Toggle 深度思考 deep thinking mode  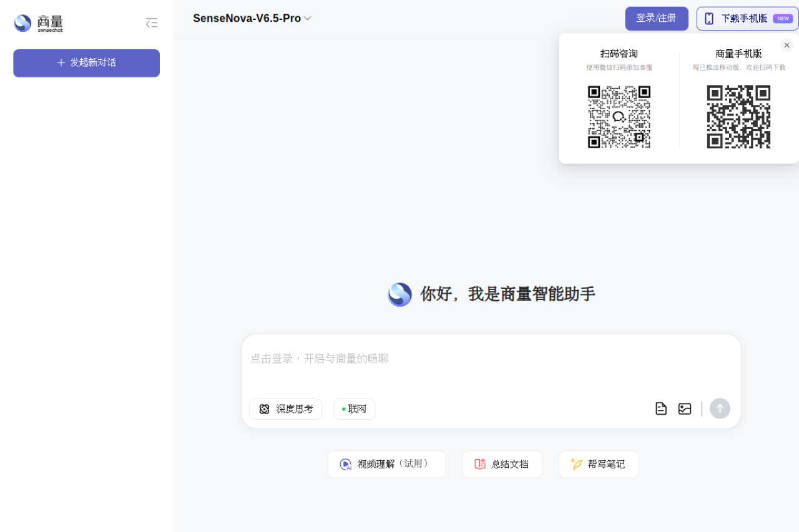pos(285,409)
